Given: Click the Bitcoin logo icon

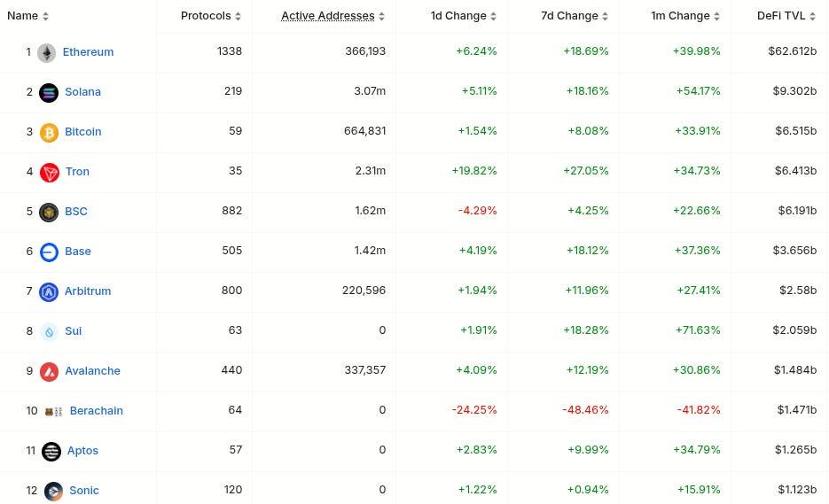Looking at the screenshot, I should click(49, 132).
